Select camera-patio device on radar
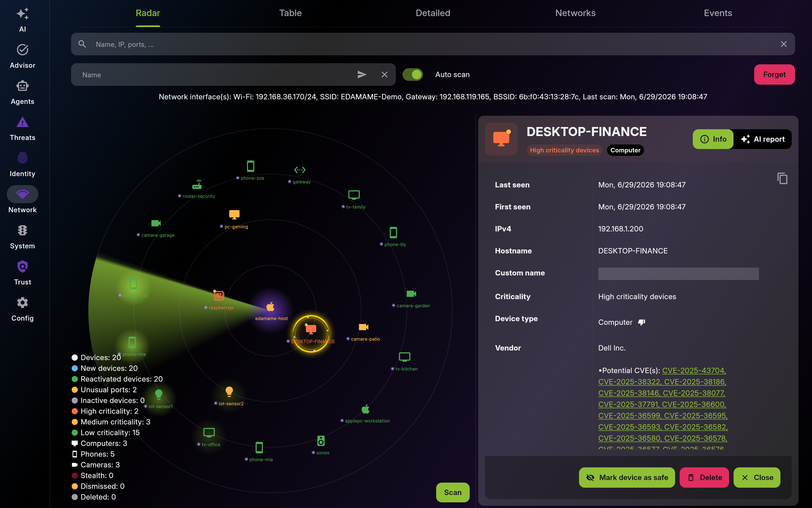 point(364,327)
